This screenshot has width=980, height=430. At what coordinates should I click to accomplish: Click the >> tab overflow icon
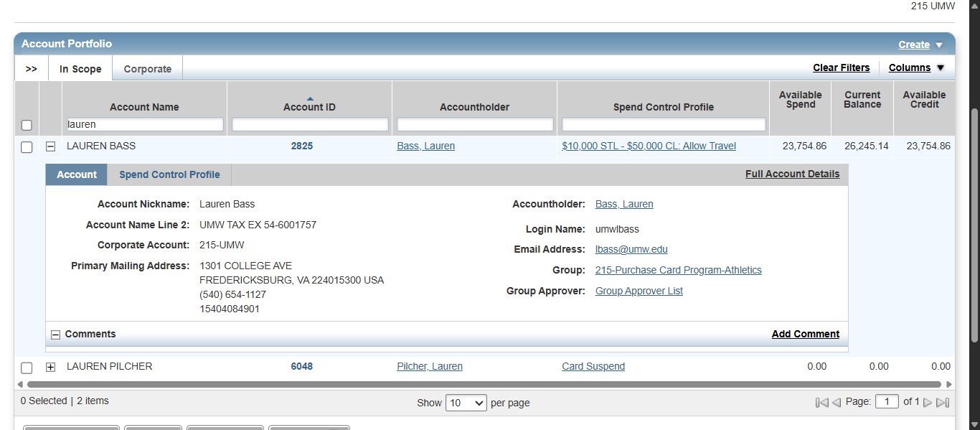31,68
